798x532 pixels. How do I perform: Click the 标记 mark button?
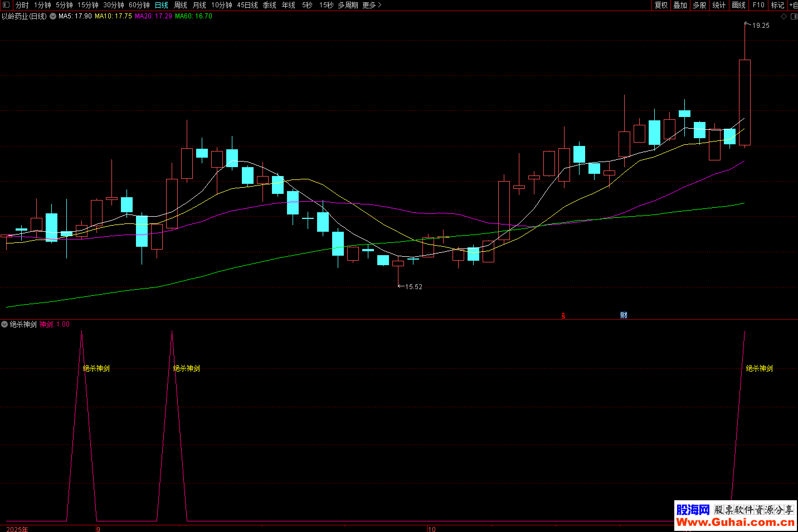(777, 5)
